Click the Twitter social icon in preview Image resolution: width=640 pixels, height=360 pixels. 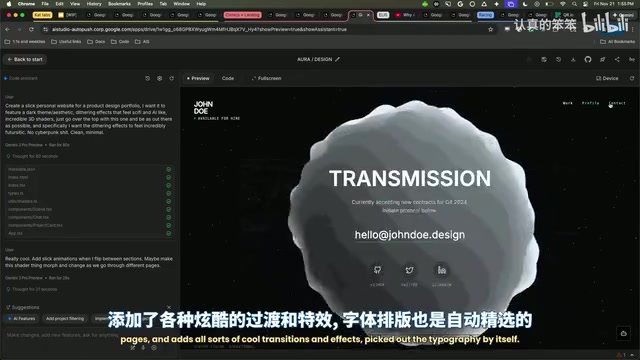coord(409,270)
